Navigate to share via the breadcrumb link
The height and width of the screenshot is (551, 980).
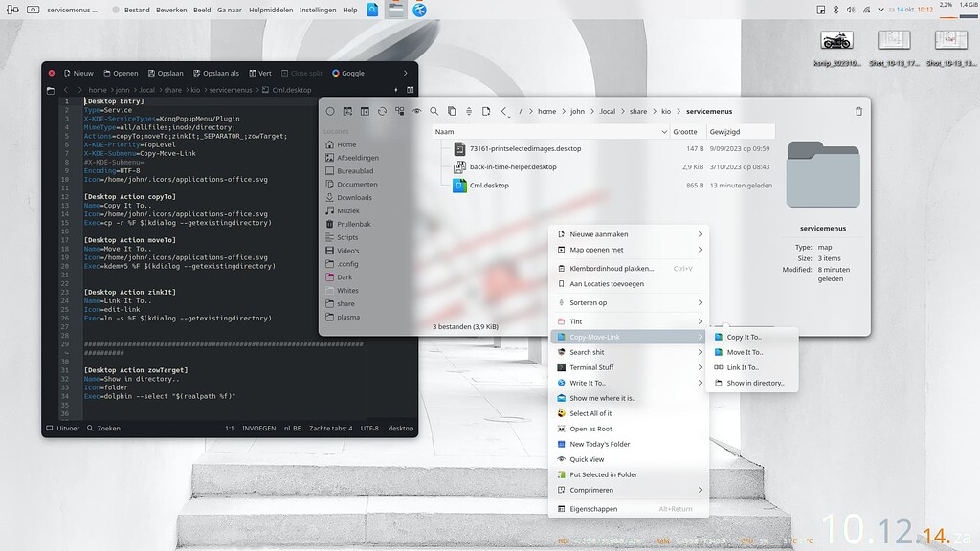click(x=638, y=111)
